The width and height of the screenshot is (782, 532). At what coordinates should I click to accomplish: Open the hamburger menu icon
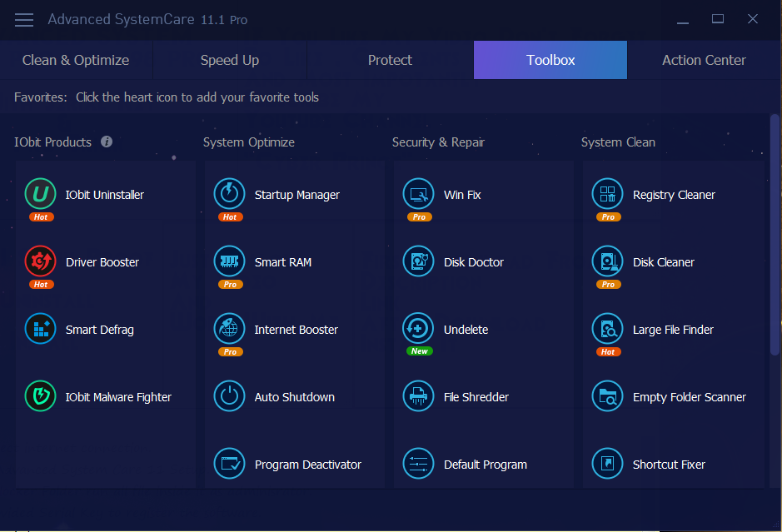tap(24, 20)
